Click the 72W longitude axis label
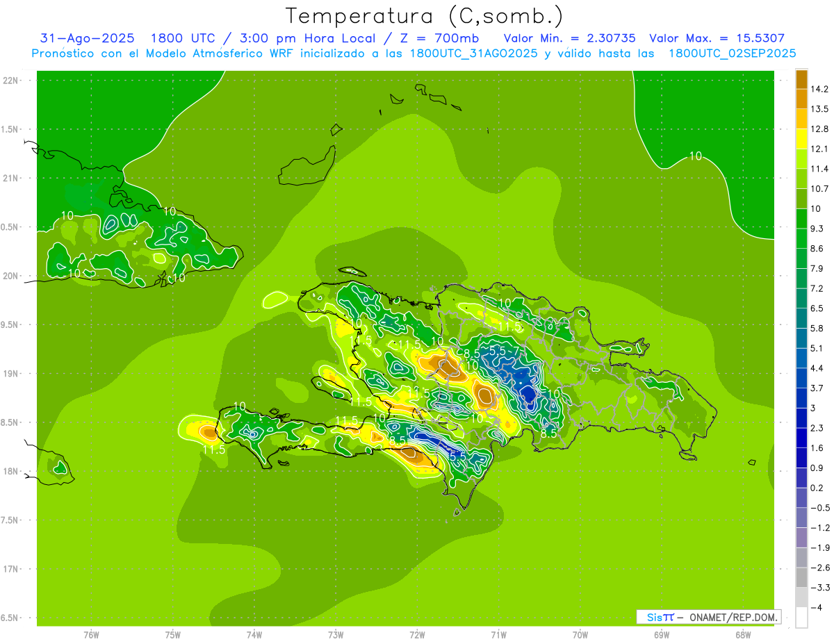The height and width of the screenshot is (644, 834). (417, 634)
